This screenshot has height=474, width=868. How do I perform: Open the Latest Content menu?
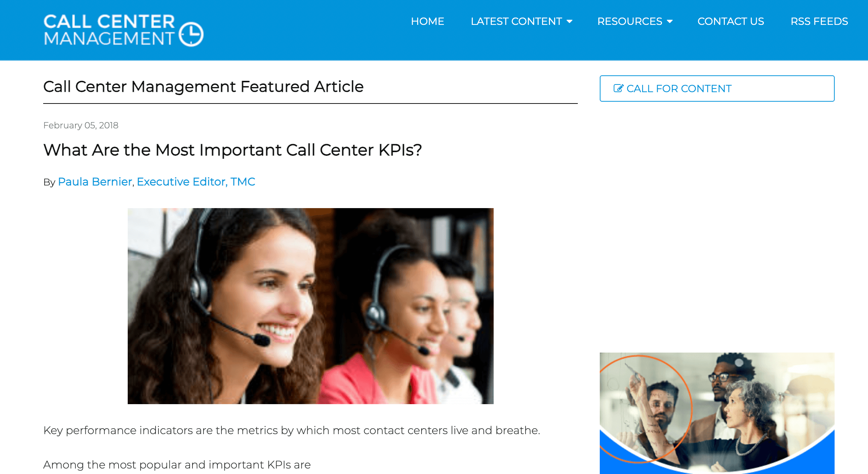(516, 21)
